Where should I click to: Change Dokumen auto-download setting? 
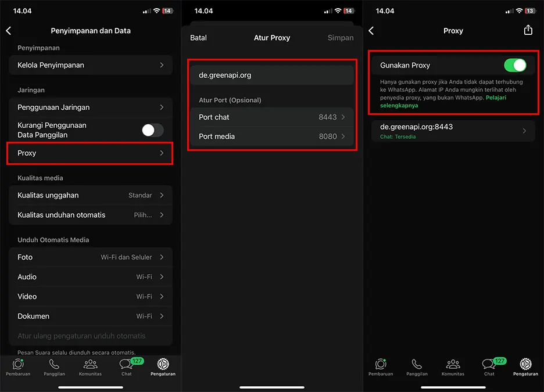(91, 317)
